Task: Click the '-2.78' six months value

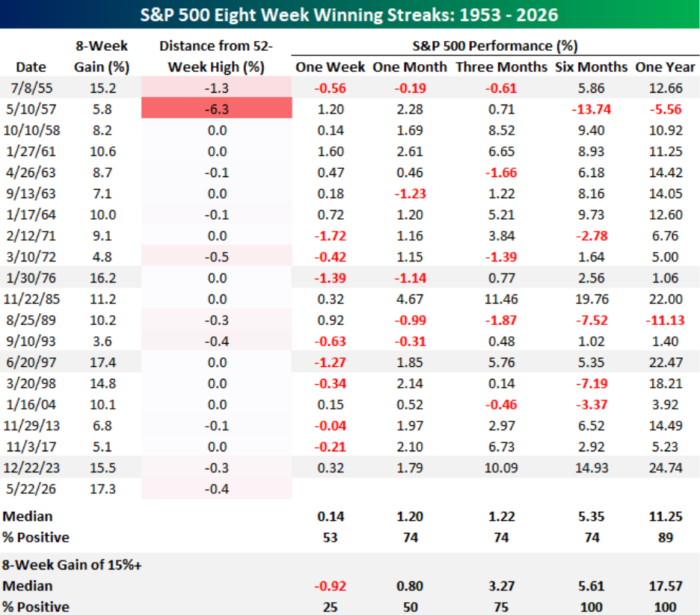Action: tap(592, 236)
